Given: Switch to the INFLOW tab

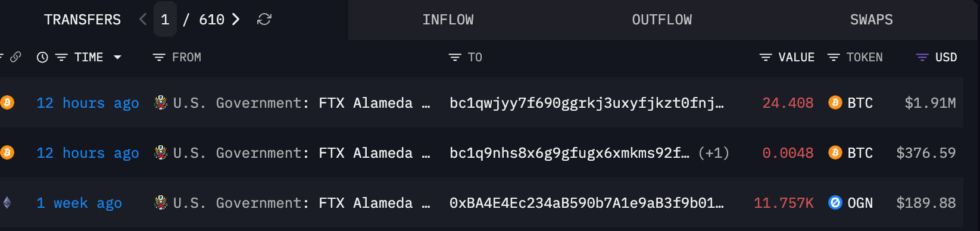Looking at the screenshot, I should (448, 20).
